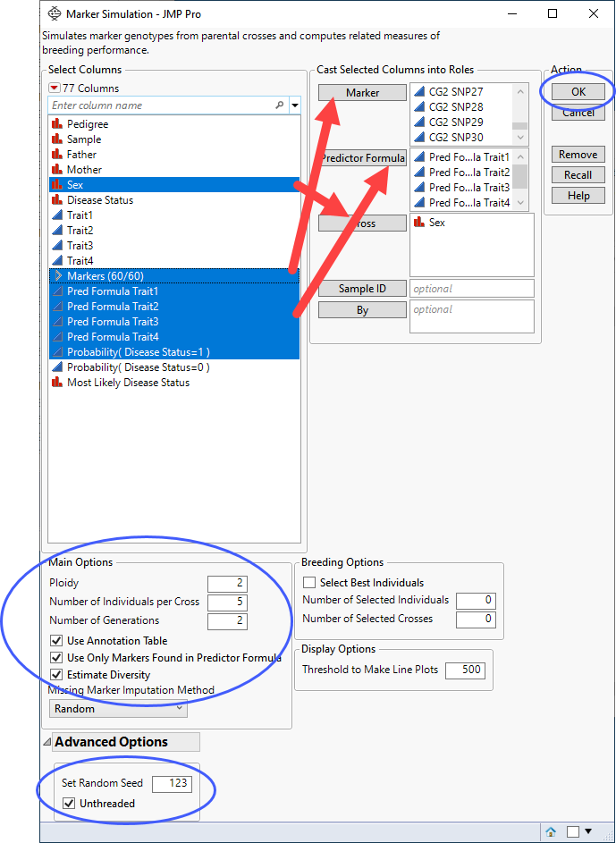Toggle Use Only Markers Found in Predictor Formula
616x843 pixels.
coord(56,658)
